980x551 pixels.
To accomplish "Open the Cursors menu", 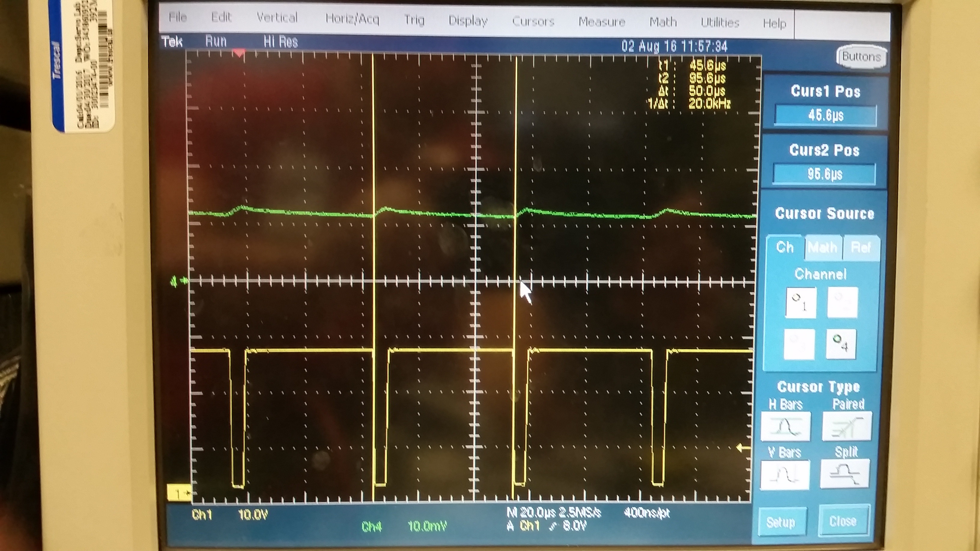I will point(533,21).
